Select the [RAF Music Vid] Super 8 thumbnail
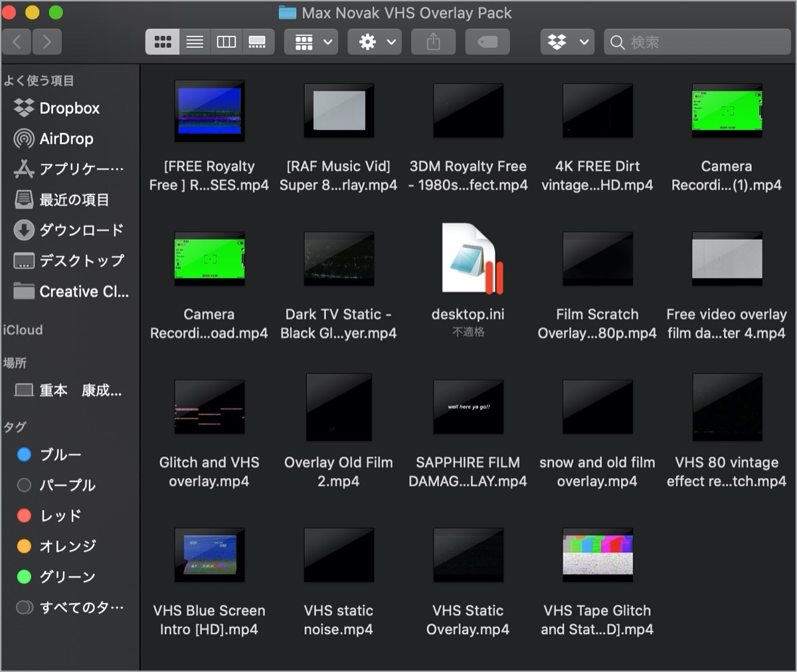Screen dimensions: 797x672 (339, 110)
